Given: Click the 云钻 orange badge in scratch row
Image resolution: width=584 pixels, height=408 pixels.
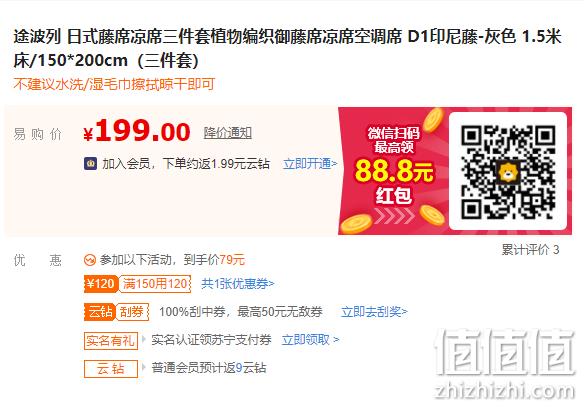Looking at the screenshot, I should tap(100, 311).
